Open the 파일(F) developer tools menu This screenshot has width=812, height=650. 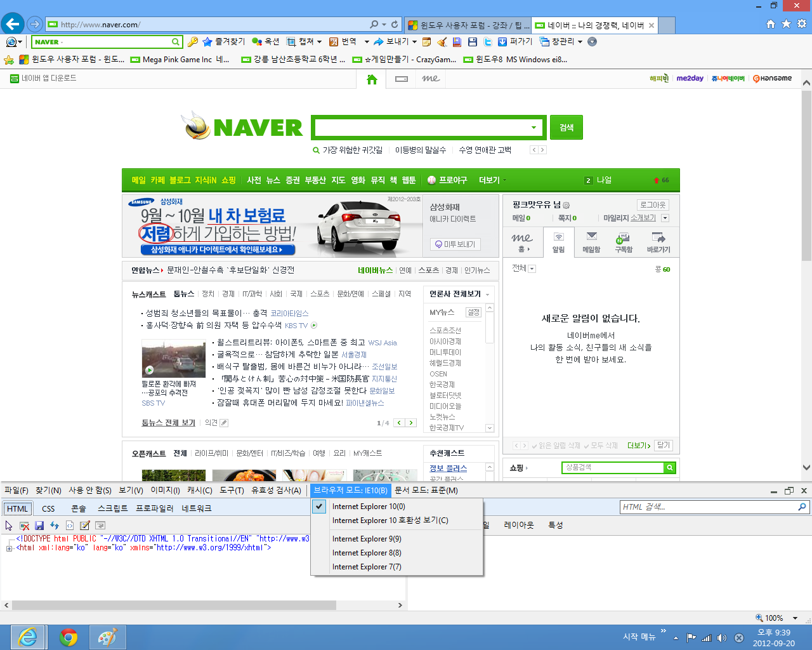(x=16, y=490)
